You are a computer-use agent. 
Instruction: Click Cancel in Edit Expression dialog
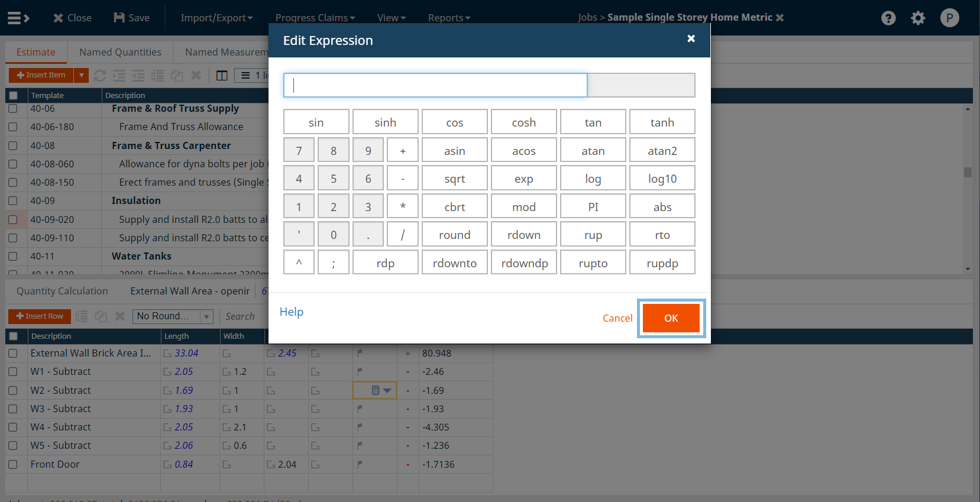coord(617,318)
